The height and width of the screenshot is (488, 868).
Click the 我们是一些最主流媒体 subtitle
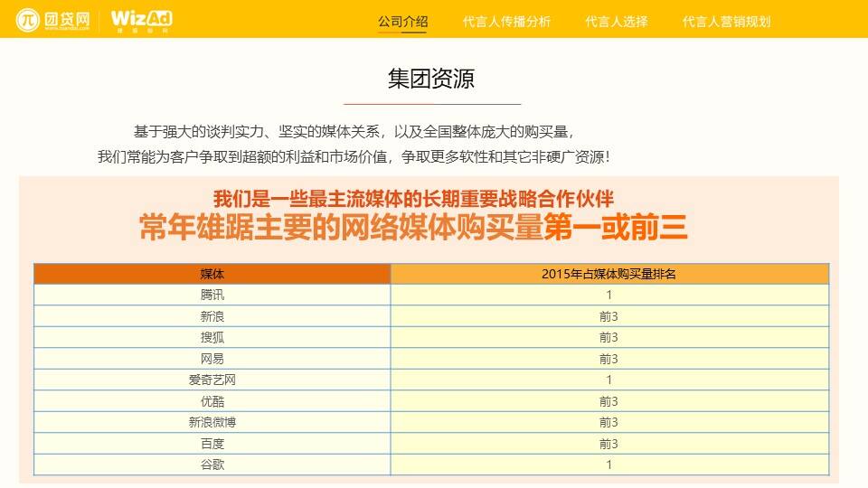click(413, 199)
